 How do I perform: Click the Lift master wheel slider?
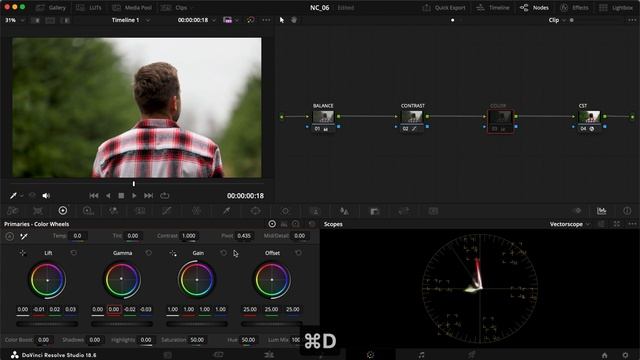click(47, 324)
